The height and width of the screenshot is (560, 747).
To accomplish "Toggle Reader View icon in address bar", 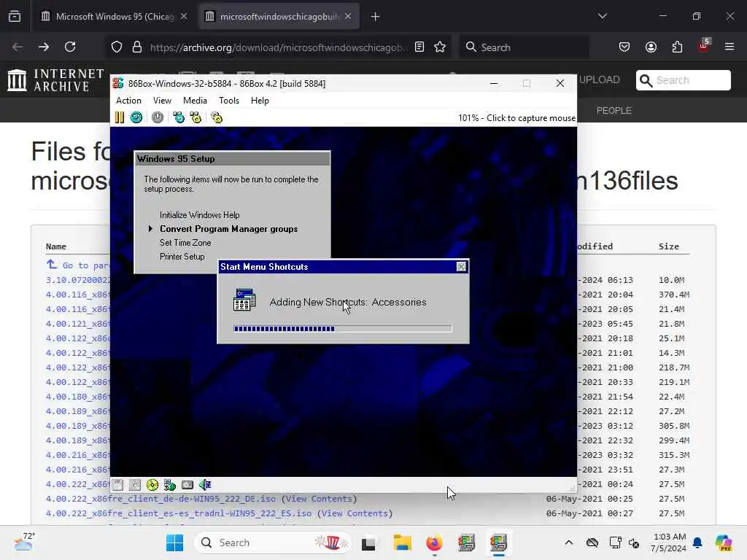I will 419,47.
